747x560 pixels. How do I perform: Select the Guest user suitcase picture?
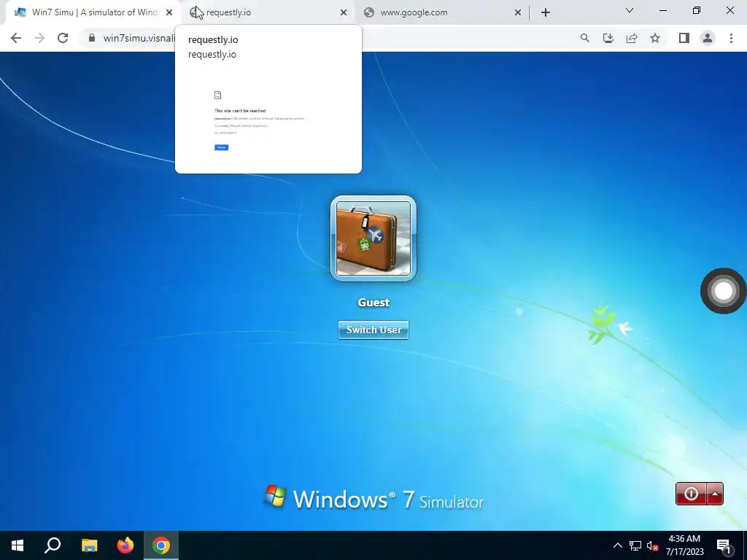pos(373,238)
